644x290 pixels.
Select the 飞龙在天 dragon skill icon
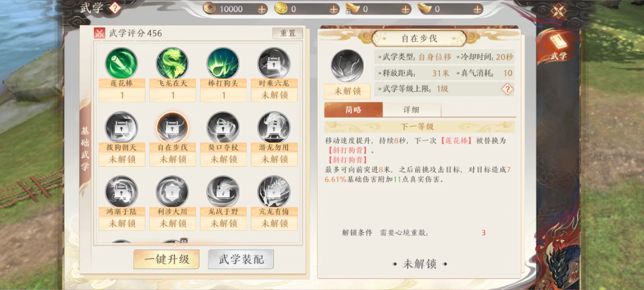click(172, 63)
